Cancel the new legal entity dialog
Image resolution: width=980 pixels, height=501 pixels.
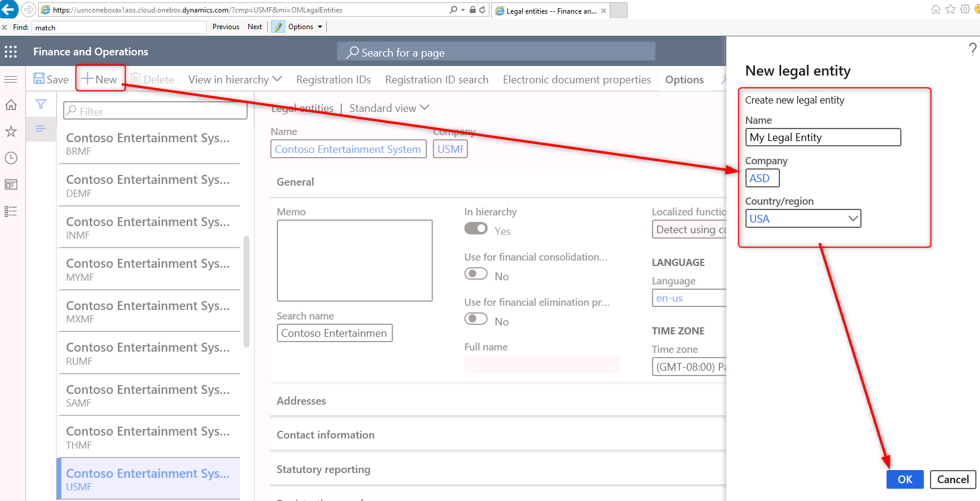click(x=953, y=480)
